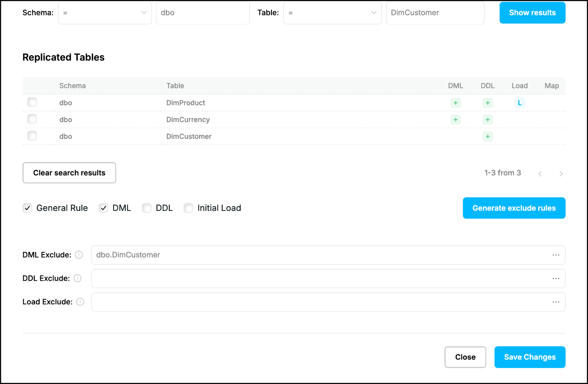The width and height of the screenshot is (588, 384).
Task: Click the info icon beside DDL Exclude
Action: pyautogui.click(x=77, y=278)
